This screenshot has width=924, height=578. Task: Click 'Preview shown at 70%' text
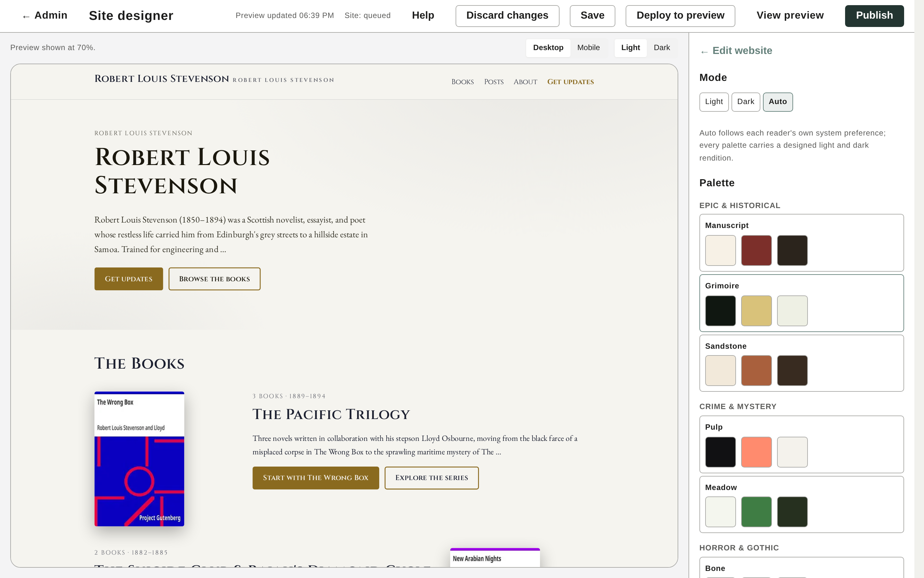53,48
